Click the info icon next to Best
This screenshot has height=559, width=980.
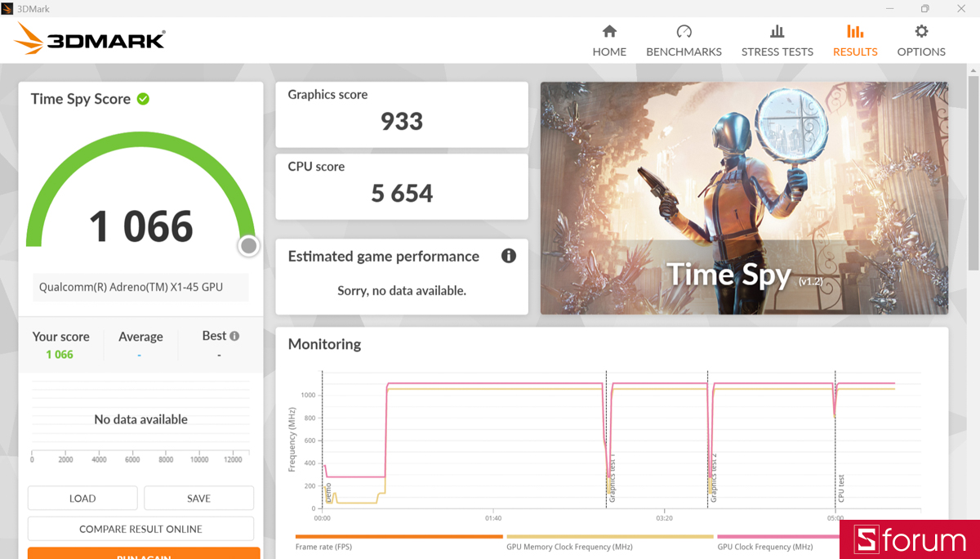[234, 334]
